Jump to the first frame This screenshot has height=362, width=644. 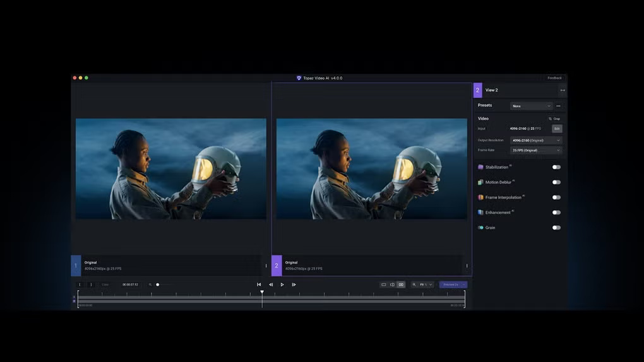pyautogui.click(x=259, y=284)
